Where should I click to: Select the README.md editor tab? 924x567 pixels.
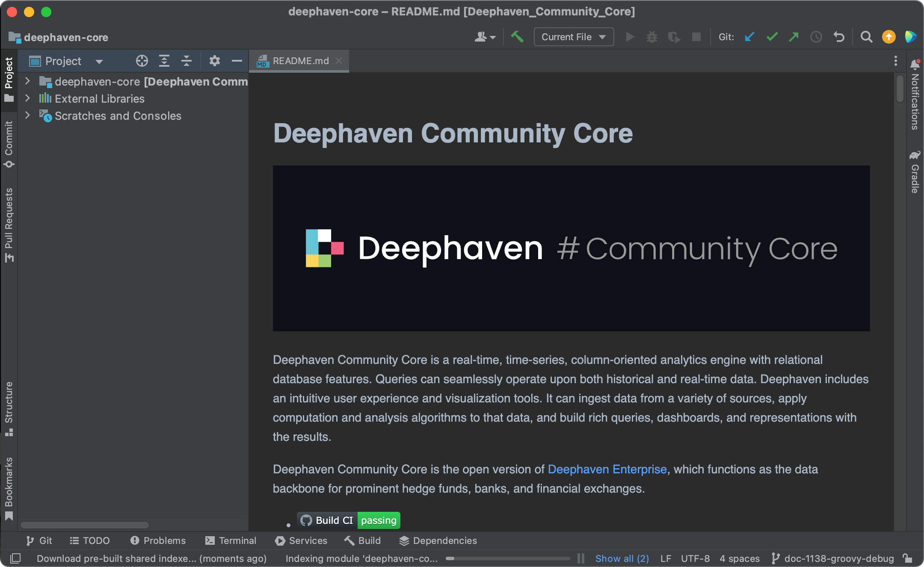coord(299,61)
